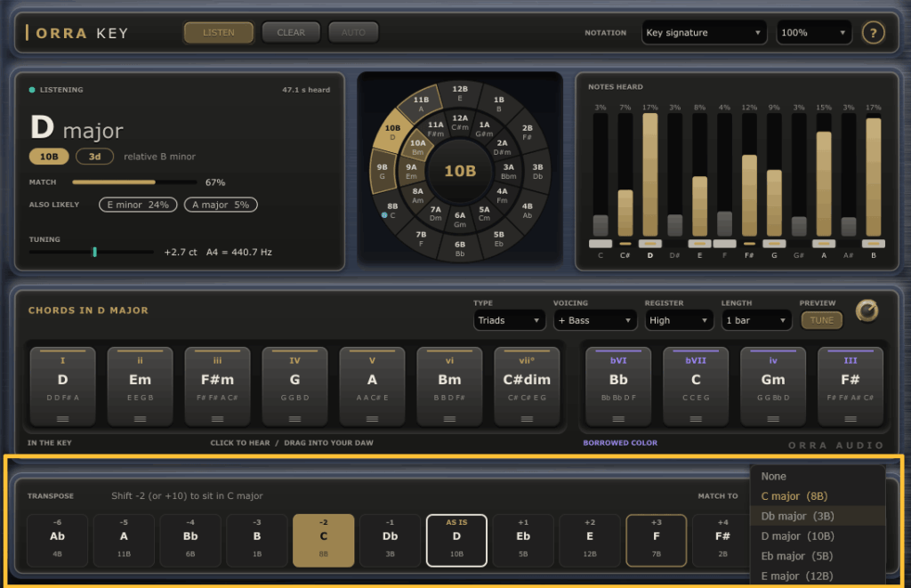
Task: Click the CLEAR button
Action: pyautogui.click(x=291, y=33)
